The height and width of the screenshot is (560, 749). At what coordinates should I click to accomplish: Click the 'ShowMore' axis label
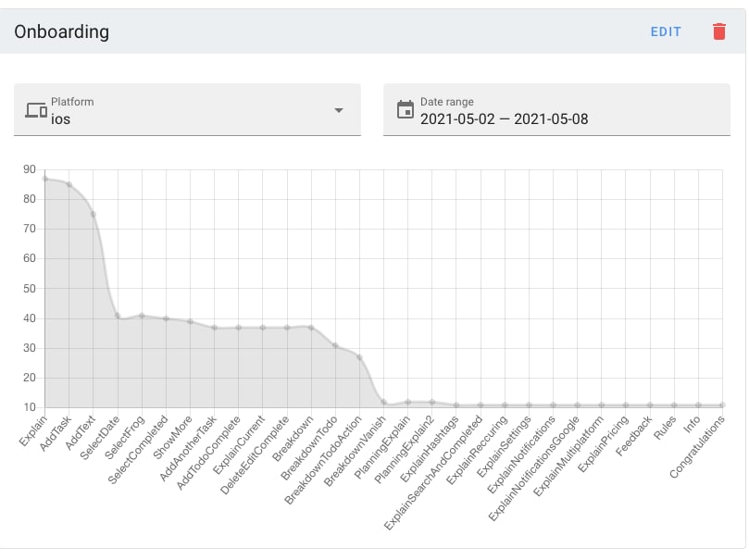tap(172, 437)
